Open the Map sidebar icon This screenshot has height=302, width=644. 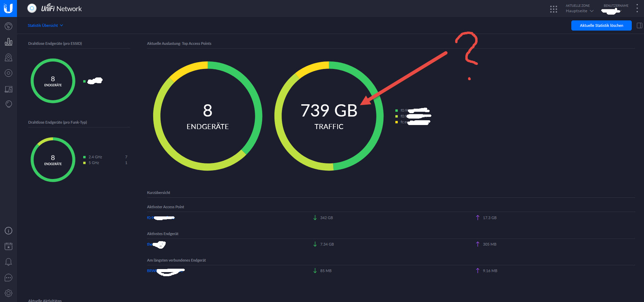coord(8,57)
